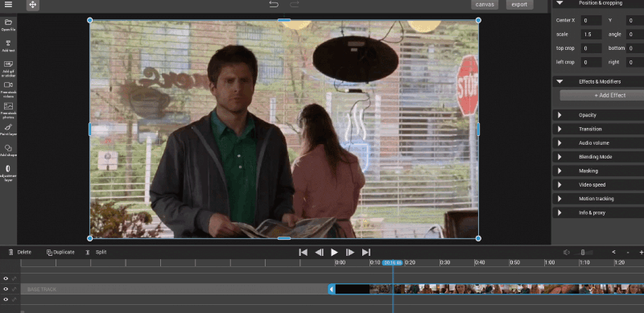
Task: Click the export button
Action: [519, 5]
